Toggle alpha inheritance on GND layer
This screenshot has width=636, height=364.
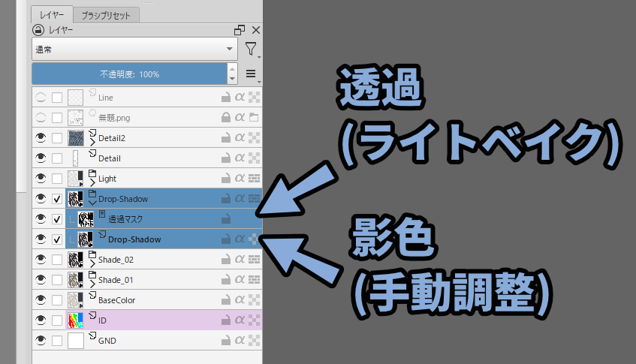coord(254,341)
